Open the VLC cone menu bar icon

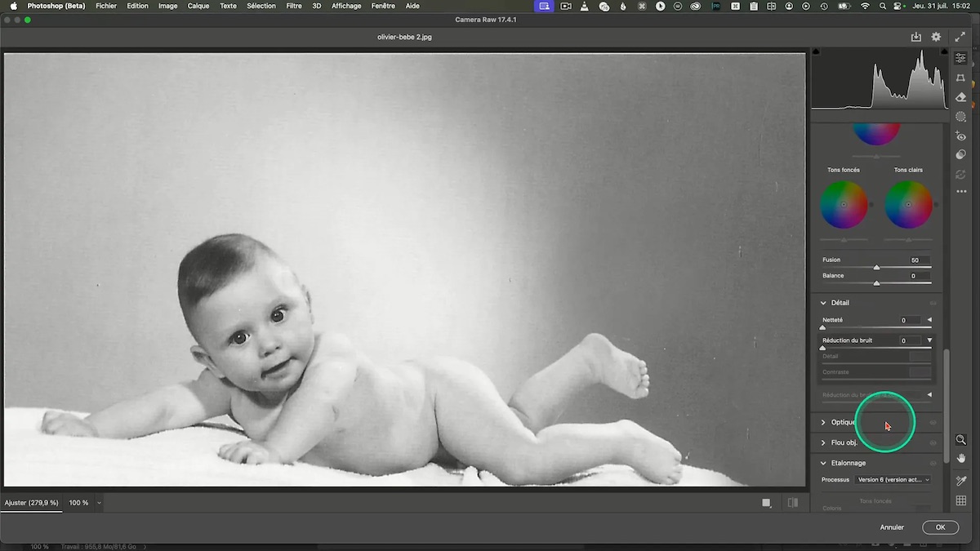[584, 6]
